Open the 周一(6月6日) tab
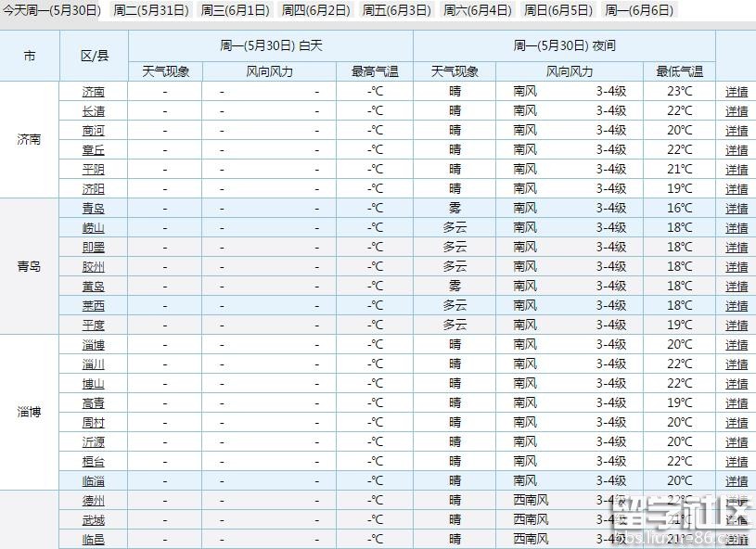 (639, 10)
